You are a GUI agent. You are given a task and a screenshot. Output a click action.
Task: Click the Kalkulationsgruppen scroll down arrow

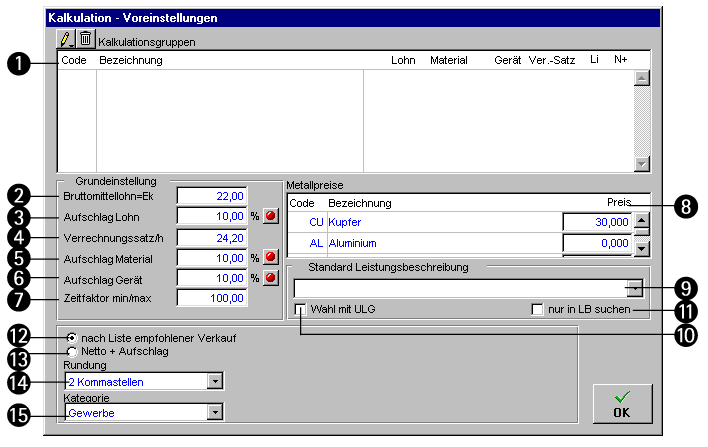[x=642, y=164]
